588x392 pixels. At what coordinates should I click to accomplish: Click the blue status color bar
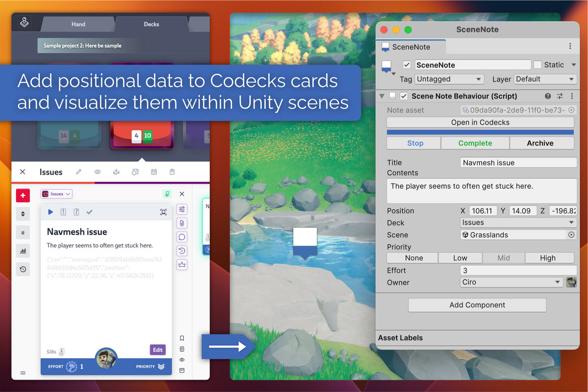coord(480,132)
